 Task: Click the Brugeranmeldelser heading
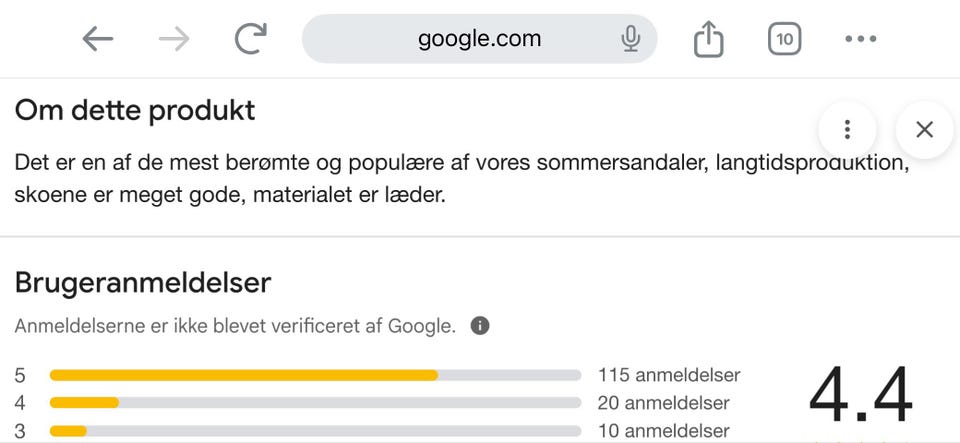143,283
